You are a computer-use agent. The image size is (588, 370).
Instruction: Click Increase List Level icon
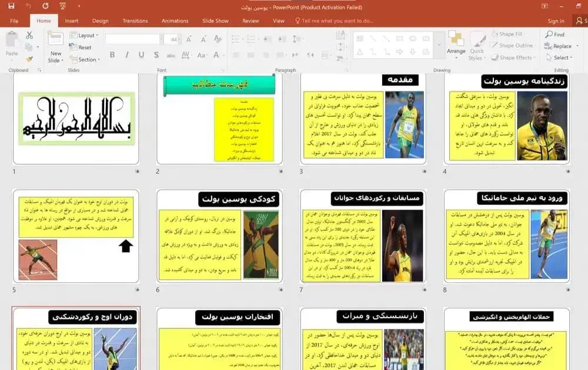click(282, 39)
